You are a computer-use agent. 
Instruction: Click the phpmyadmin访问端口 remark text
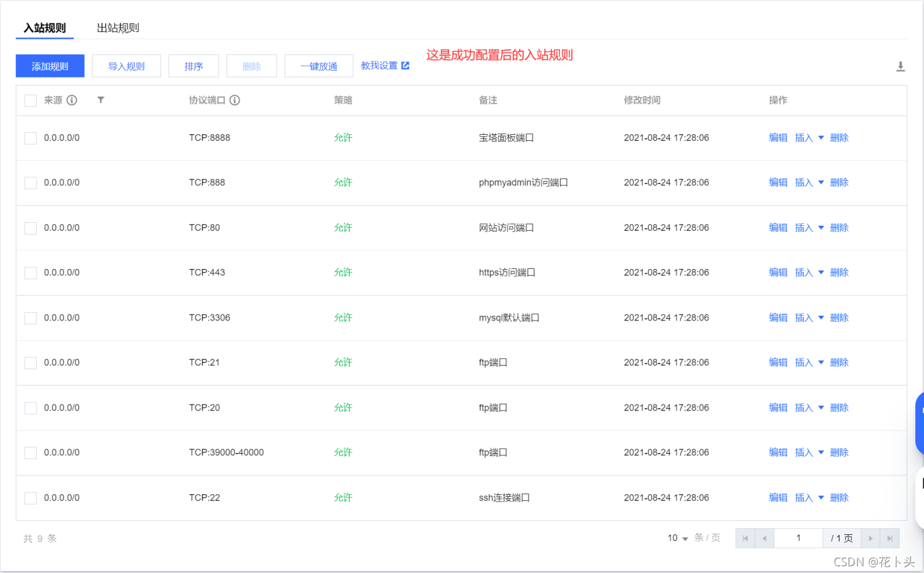tap(523, 183)
